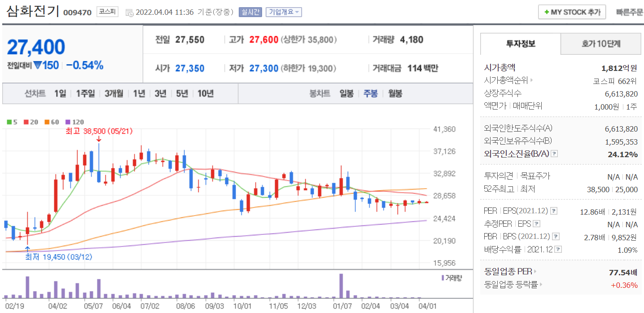Select 3개월 line chart period
The height and width of the screenshot is (313, 644).
(x=114, y=93)
